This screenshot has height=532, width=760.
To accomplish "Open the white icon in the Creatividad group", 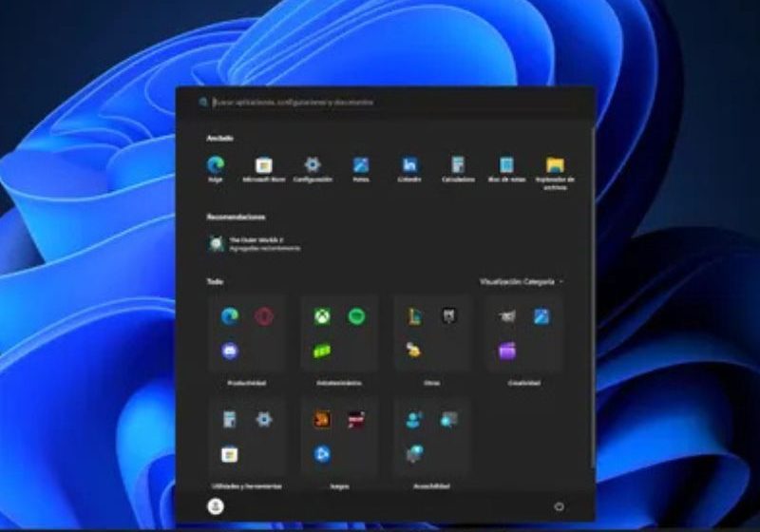I will coord(507,316).
